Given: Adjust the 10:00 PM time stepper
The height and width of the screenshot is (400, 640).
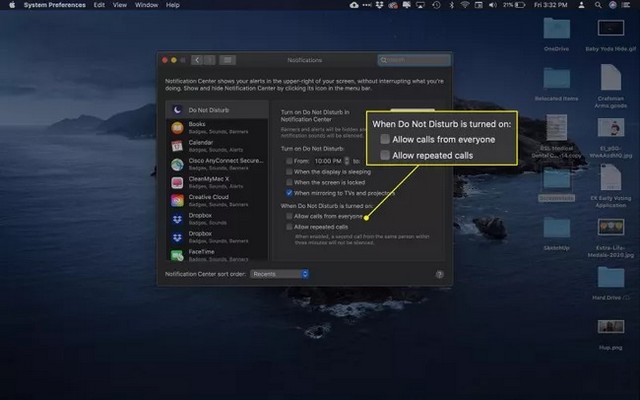Looking at the screenshot, I should point(347,161).
